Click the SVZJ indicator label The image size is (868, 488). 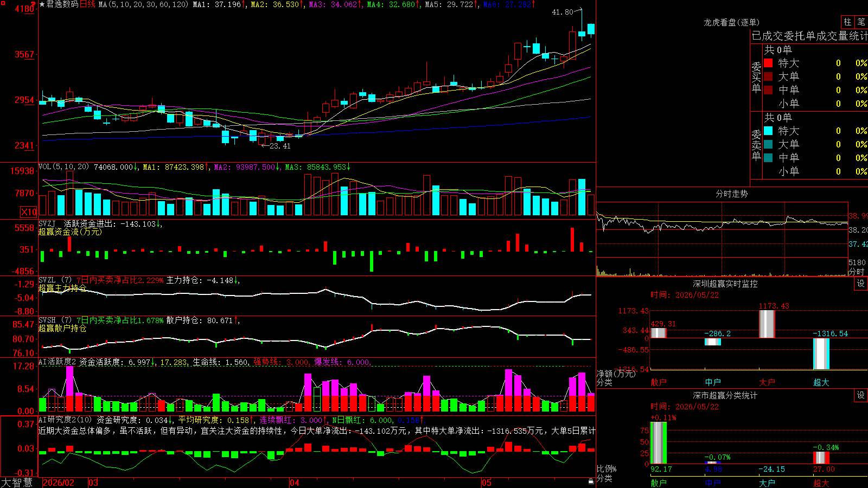(47, 223)
